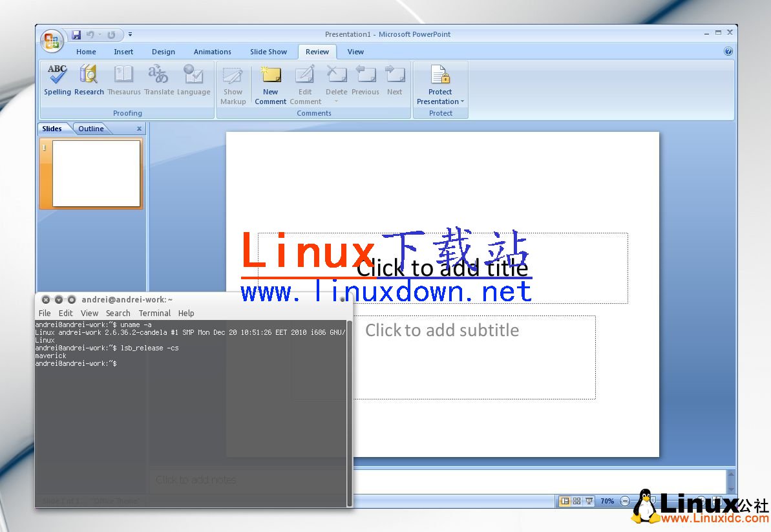Close the Slides/Outline pane

(x=139, y=129)
